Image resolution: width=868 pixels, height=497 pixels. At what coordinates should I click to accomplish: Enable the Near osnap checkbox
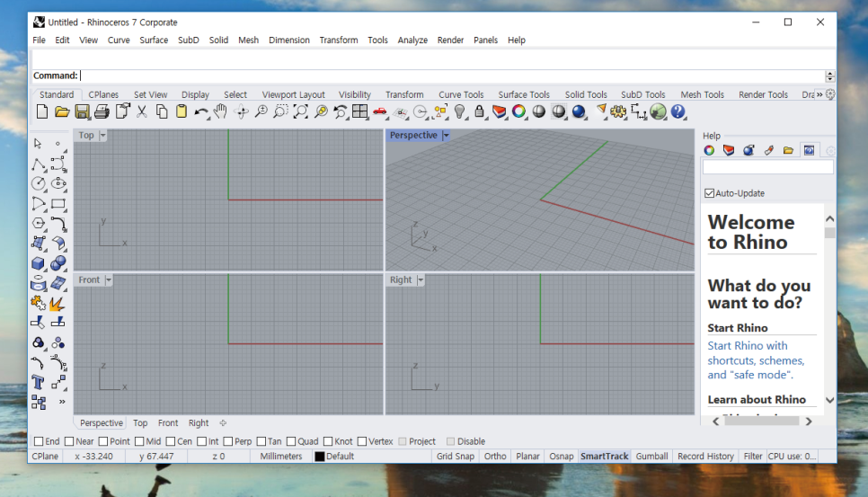click(69, 441)
